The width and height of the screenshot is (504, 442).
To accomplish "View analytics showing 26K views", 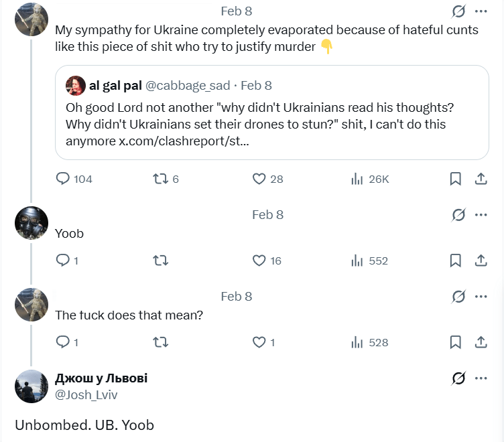I will click(x=357, y=179).
